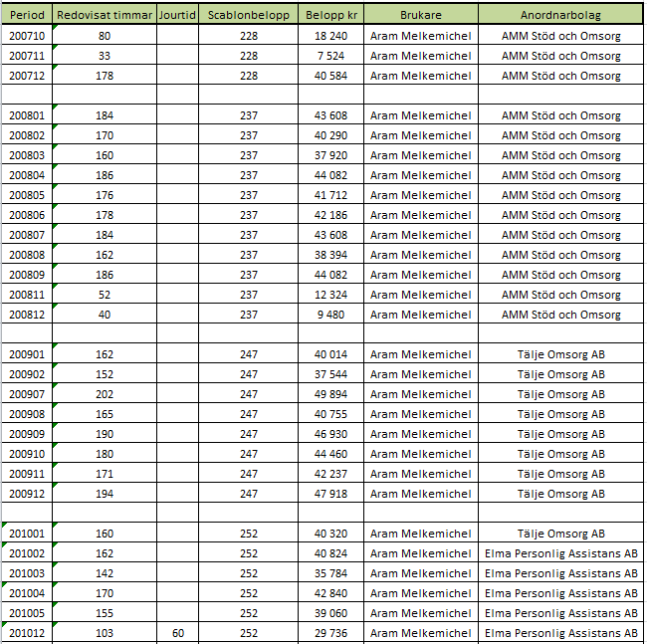Select amount cell 38 394
The width and height of the screenshot is (647, 644).
(x=330, y=255)
